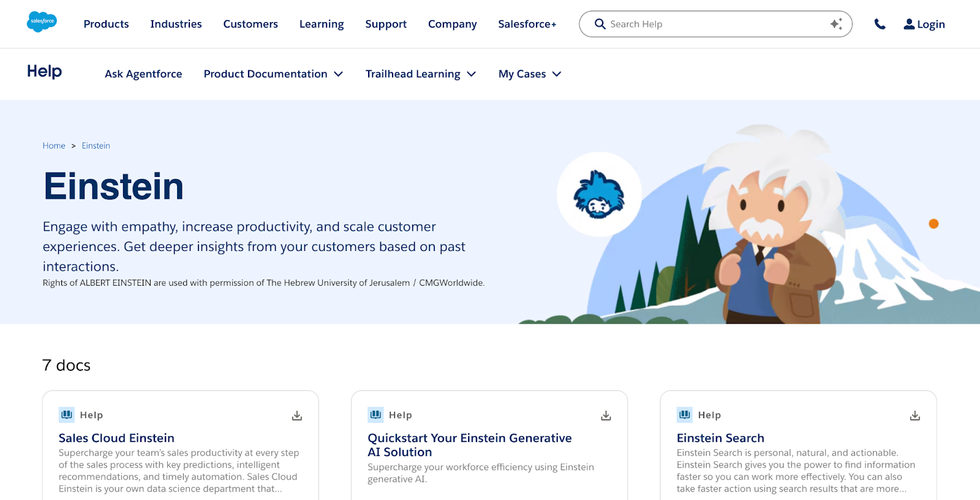Focus the Search Help input field

715,24
